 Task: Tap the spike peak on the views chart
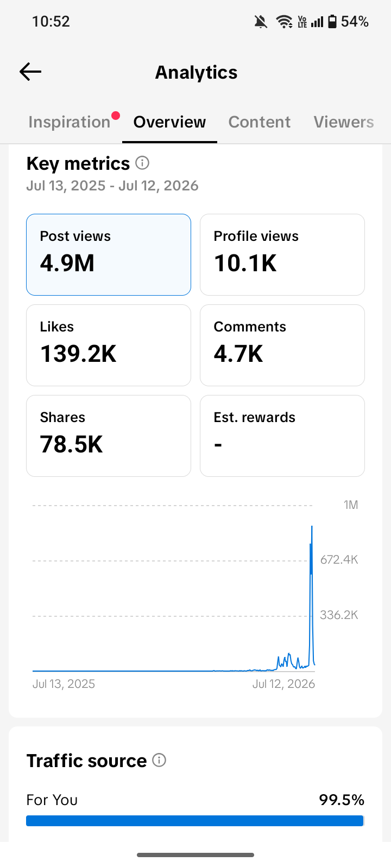pos(312,527)
